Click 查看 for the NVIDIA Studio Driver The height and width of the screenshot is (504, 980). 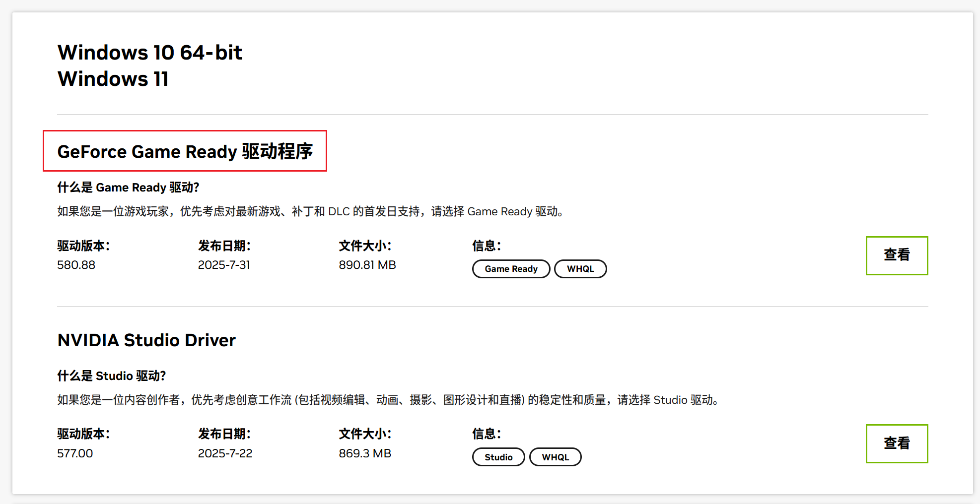point(897,443)
